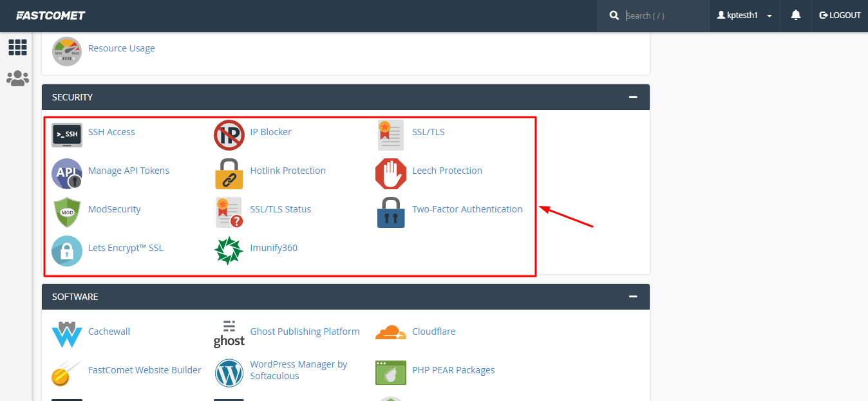
Task: Open the Two-Factor Authentication lock icon
Action: tap(391, 212)
